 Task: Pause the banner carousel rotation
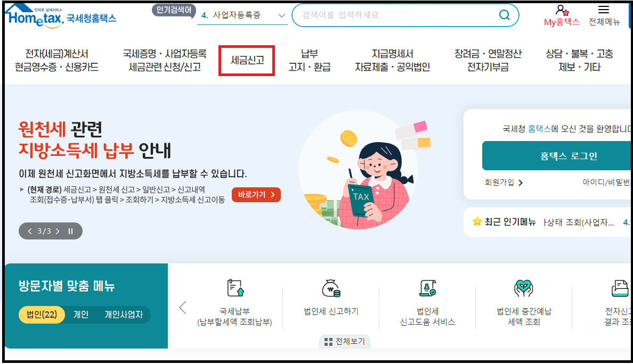[x=69, y=231]
